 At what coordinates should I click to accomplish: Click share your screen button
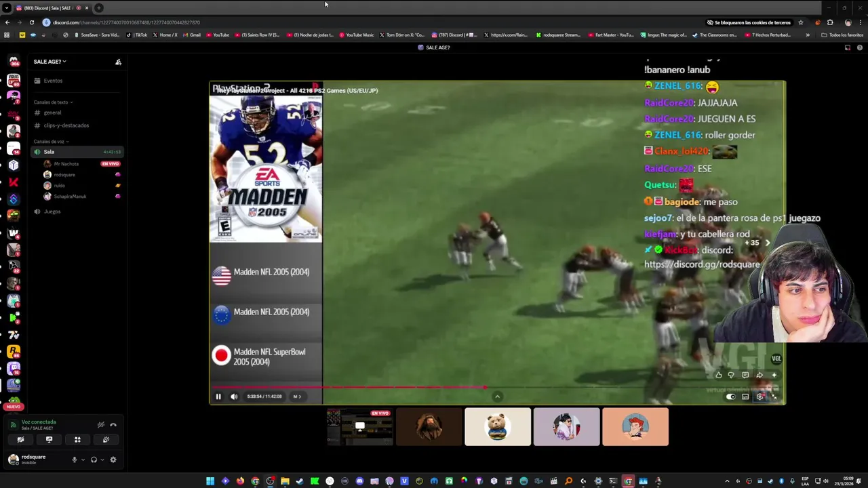[49, 440]
